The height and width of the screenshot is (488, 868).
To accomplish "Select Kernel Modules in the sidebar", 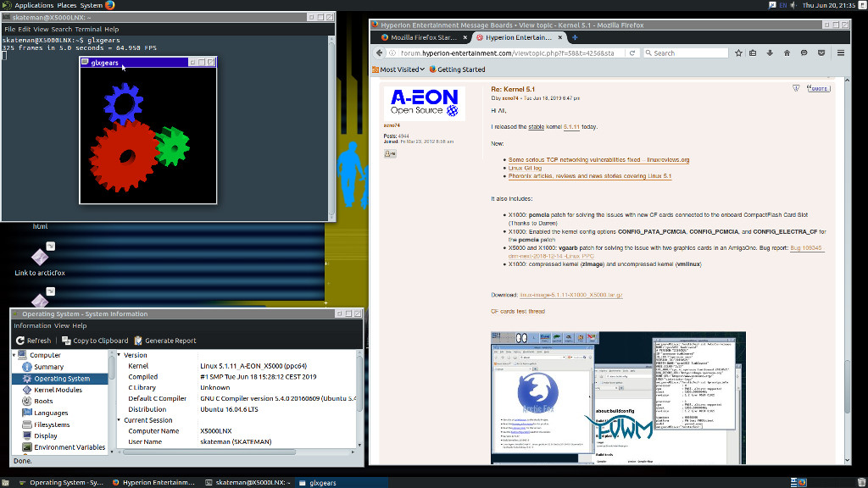I will (x=58, y=390).
